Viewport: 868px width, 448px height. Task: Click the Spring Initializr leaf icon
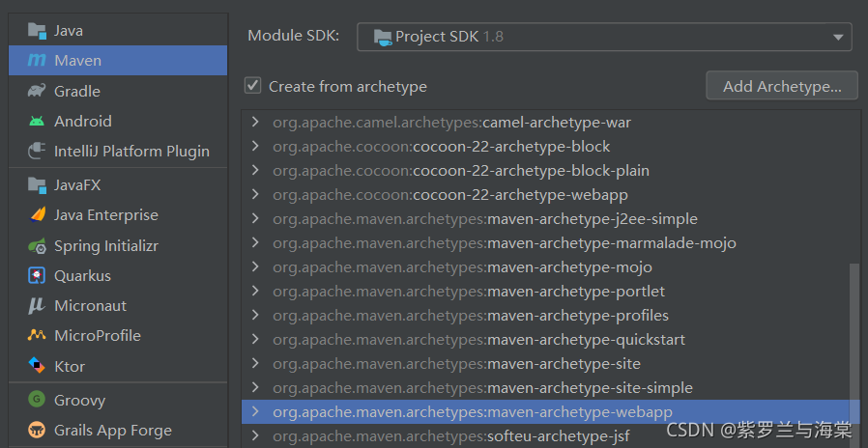[x=37, y=245]
